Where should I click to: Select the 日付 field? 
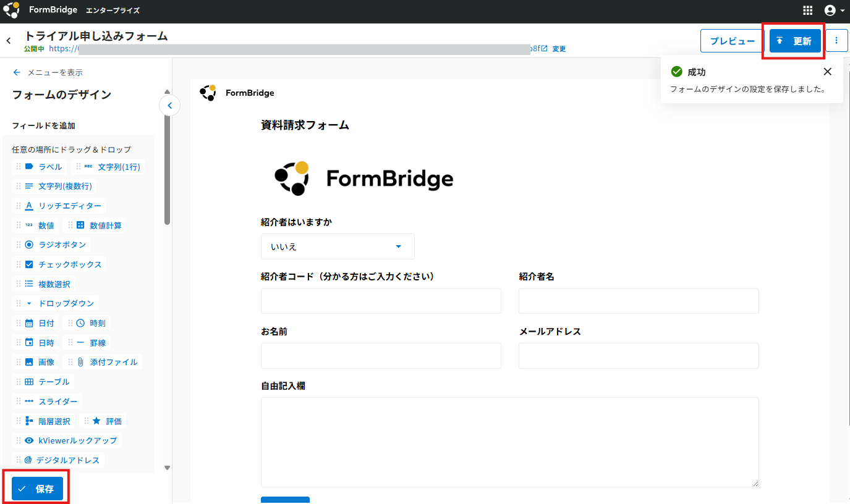click(36, 323)
